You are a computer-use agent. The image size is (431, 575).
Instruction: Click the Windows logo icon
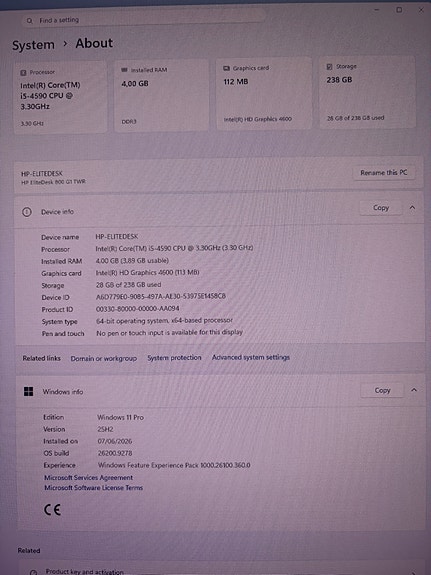click(28, 392)
